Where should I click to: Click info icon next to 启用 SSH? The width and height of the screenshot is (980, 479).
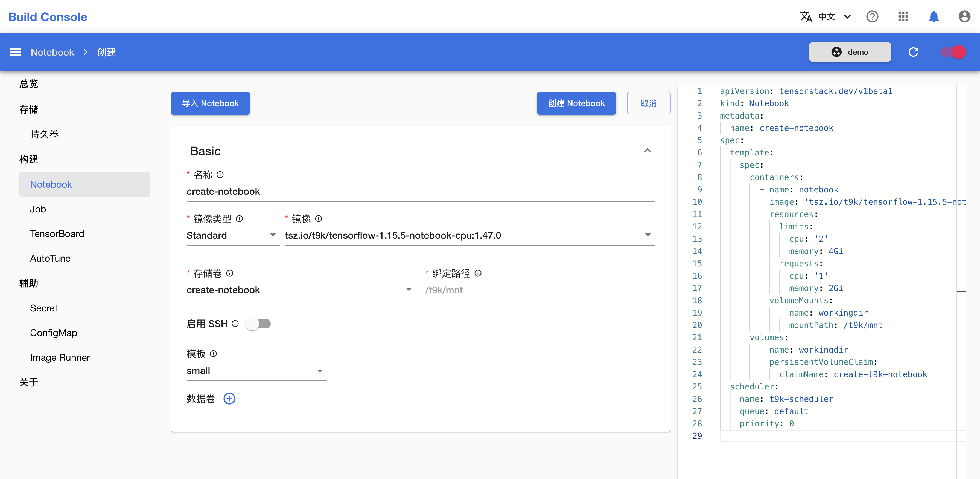235,324
